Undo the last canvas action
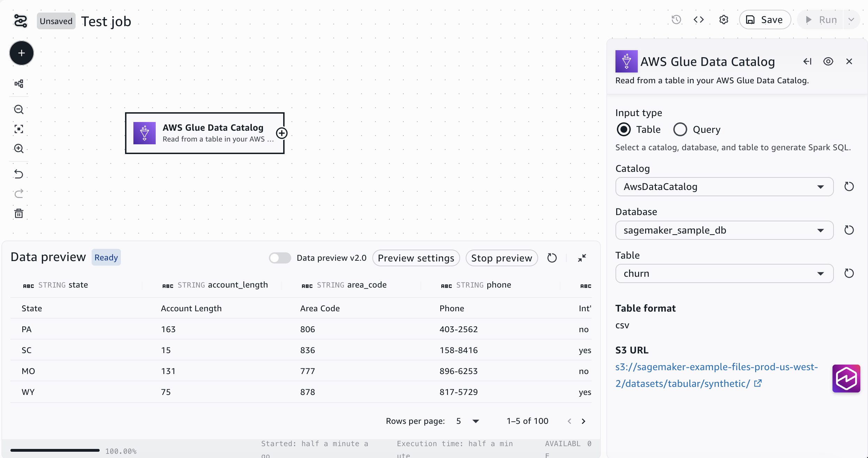 [x=19, y=174]
